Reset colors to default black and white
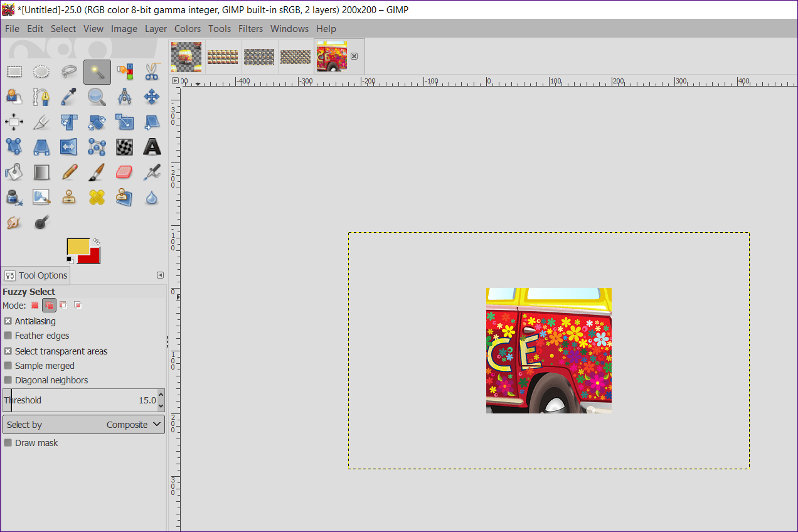This screenshot has height=532, width=798. pyautogui.click(x=70, y=260)
